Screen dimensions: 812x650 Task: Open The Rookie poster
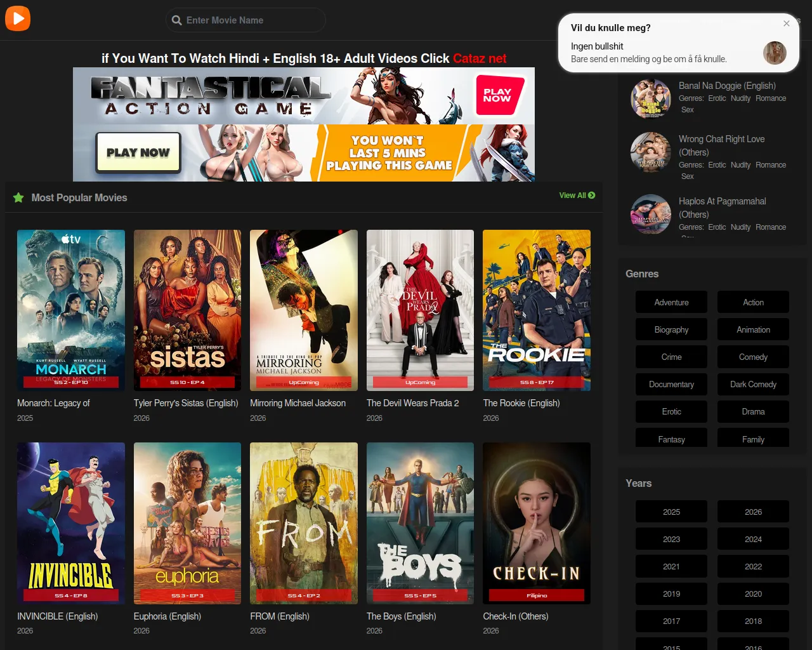click(x=537, y=310)
